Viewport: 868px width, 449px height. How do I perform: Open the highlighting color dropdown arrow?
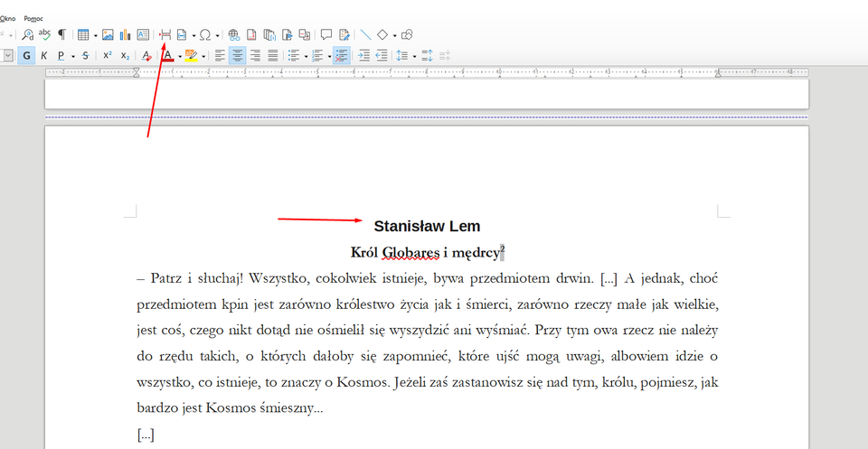tap(203, 56)
